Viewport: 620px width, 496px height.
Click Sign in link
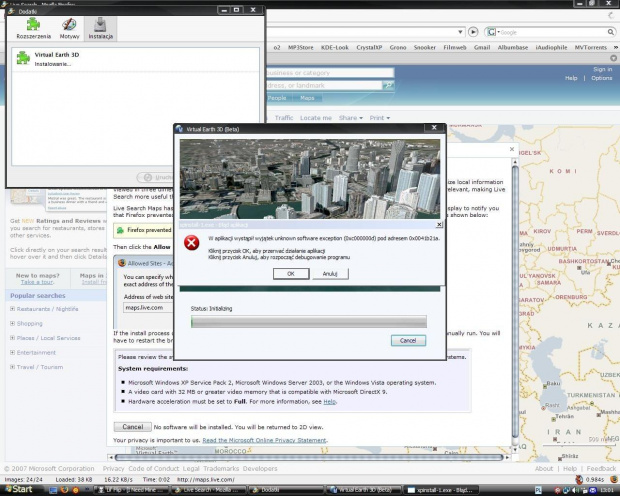pos(603,69)
